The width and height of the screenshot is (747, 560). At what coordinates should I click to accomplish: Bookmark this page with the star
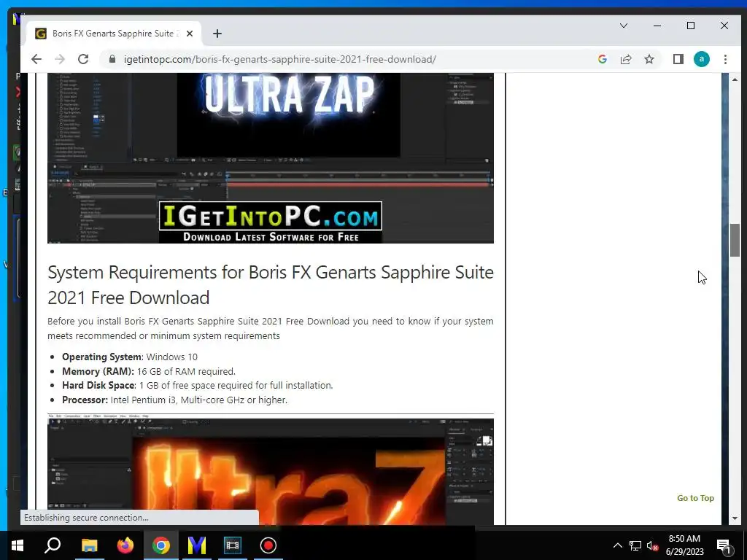coord(649,59)
